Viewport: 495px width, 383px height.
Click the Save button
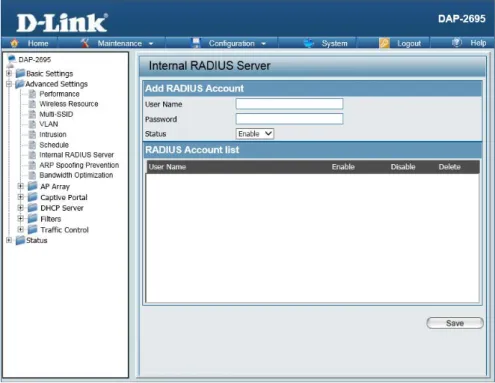pyautogui.click(x=455, y=323)
